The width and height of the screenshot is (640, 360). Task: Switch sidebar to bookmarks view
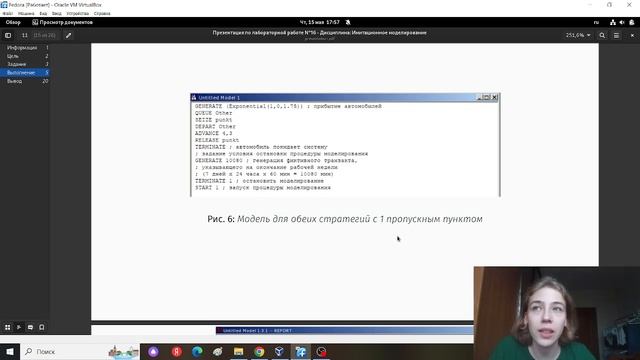tap(42, 327)
